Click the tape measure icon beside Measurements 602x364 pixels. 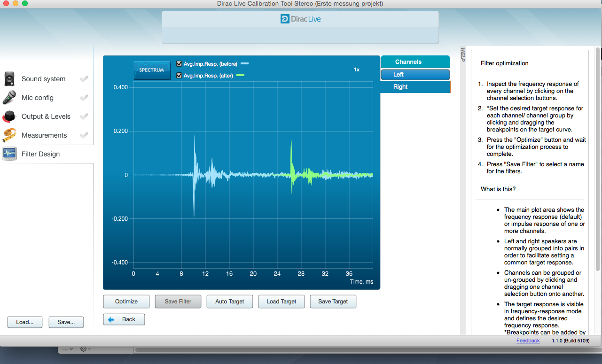click(x=9, y=135)
